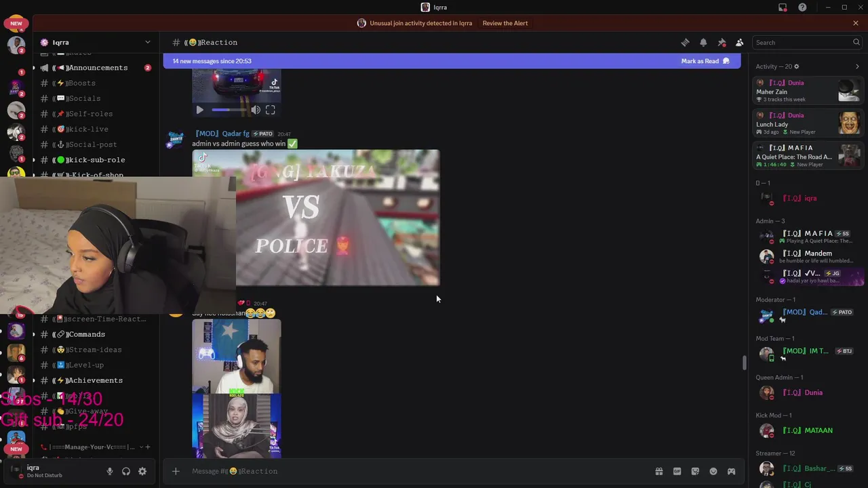Open the Maher Zain activity card
The image size is (868, 488).
808,91
